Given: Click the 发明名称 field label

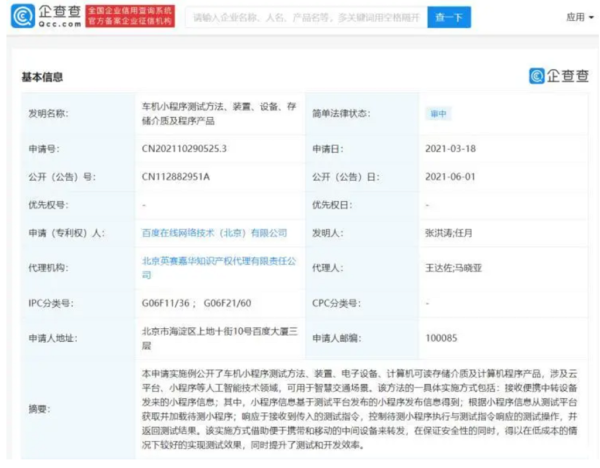Looking at the screenshot, I should (48, 114).
